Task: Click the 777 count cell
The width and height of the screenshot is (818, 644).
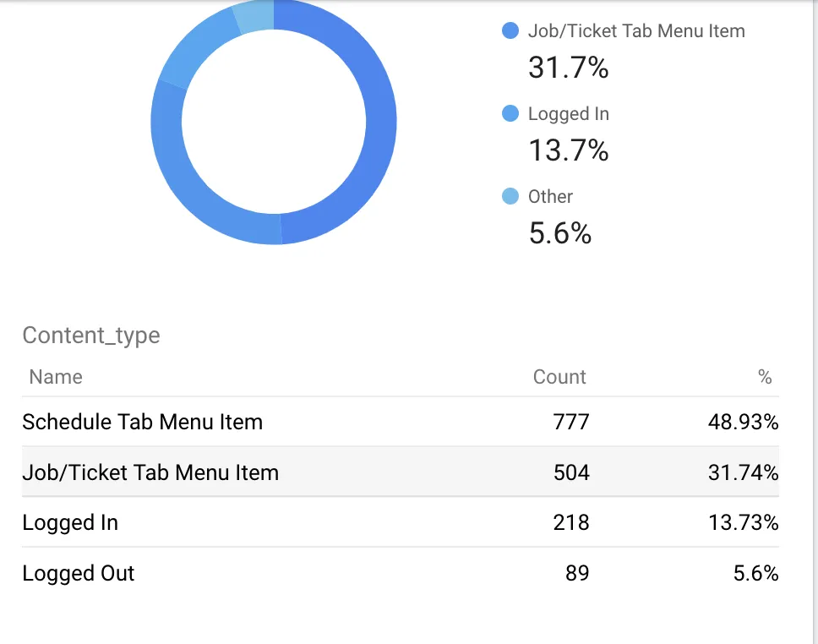Action: point(571,422)
